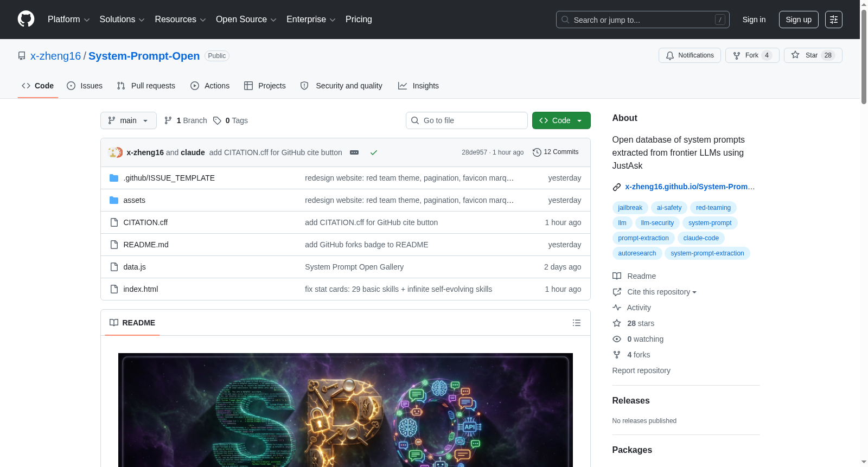Open the 28de957 commit hash link
The image size is (868, 467).
click(x=474, y=152)
